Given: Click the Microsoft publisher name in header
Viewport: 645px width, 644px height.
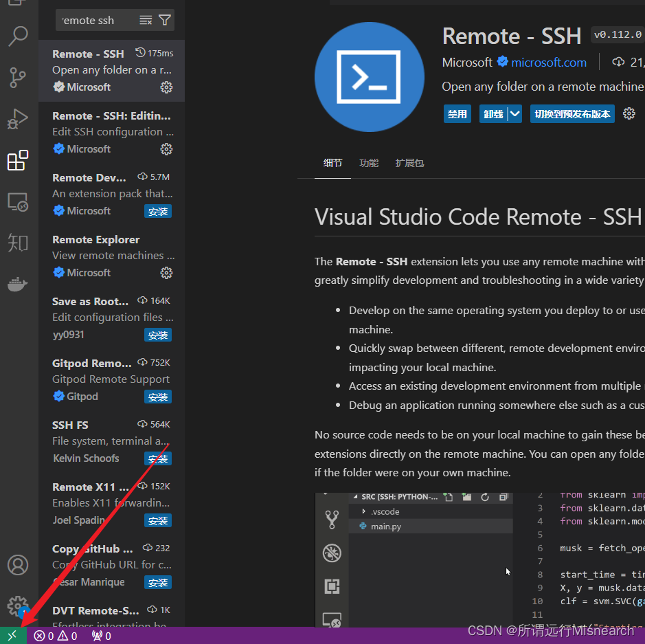Looking at the screenshot, I should (x=467, y=63).
